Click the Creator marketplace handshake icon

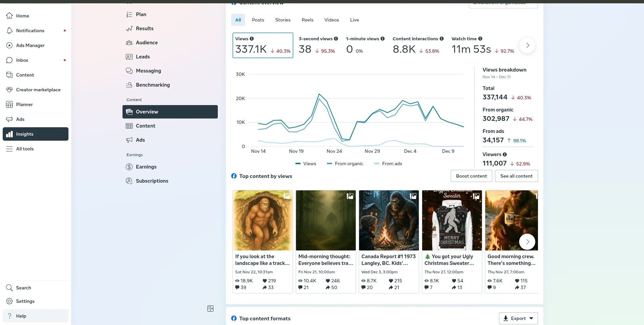[x=9, y=90]
